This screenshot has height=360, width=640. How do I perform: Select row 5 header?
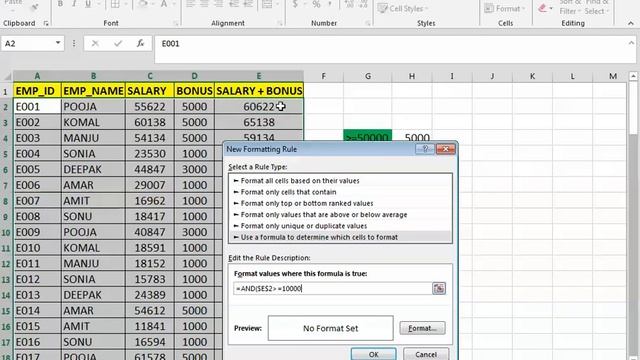click(x=6, y=154)
